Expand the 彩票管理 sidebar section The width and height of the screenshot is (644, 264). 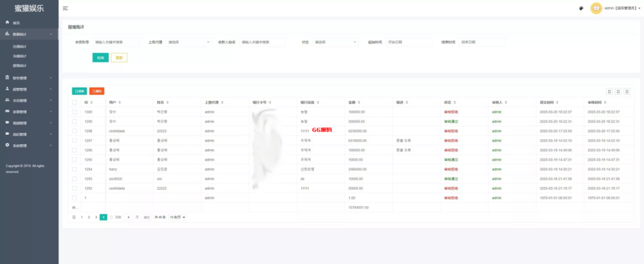tap(29, 112)
